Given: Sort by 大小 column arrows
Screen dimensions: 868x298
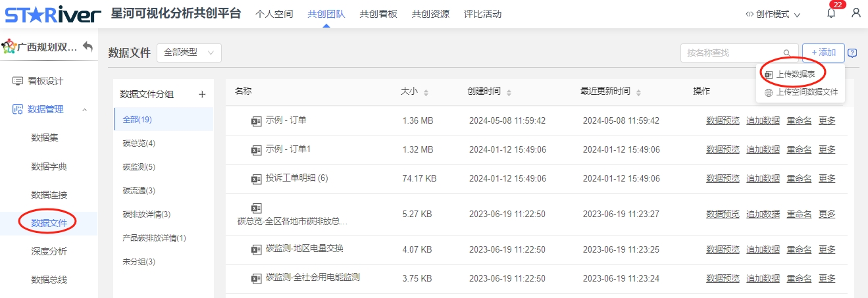Looking at the screenshot, I should (x=426, y=93).
